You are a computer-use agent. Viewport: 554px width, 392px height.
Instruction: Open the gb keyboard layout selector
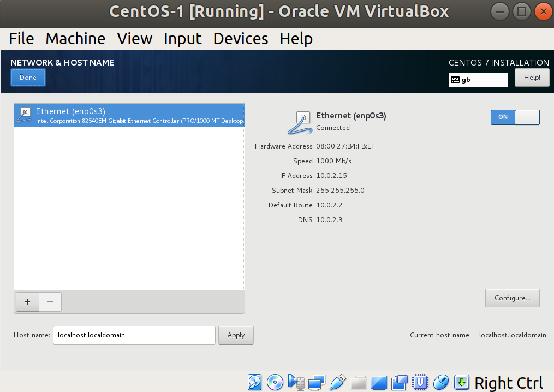(478, 80)
